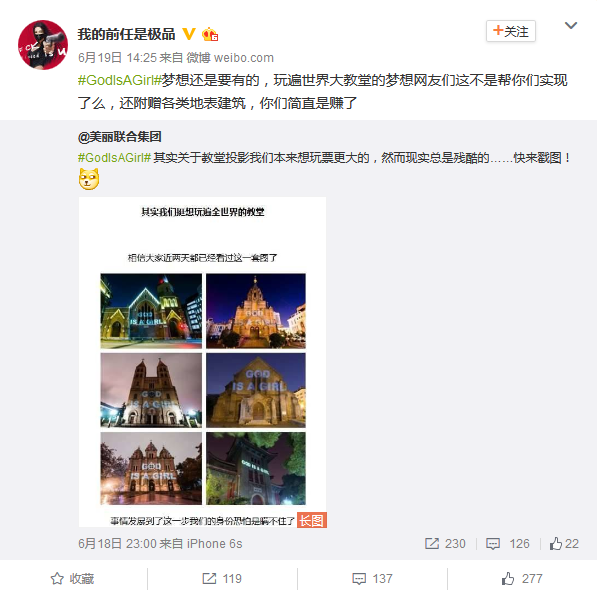Visit the @美丽联合集团 account link
This screenshot has height=591, width=597.
(x=120, y=136)
